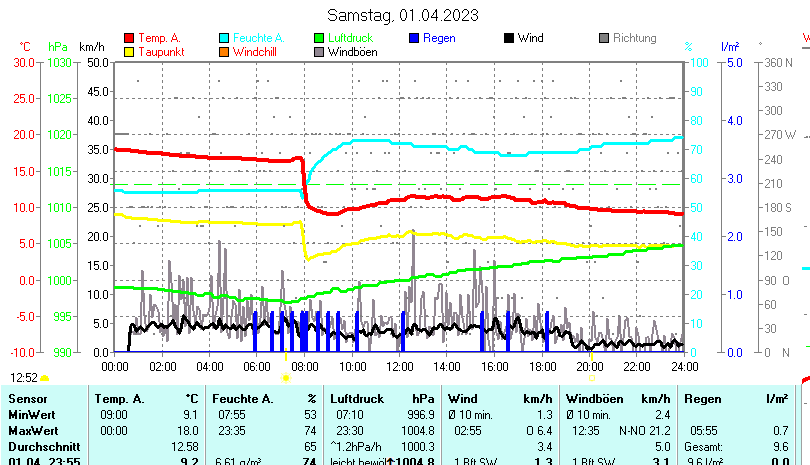The image size is (810, 465).
Task: Click the red Temp. A. legend swatch
Action: click(128, 38)
